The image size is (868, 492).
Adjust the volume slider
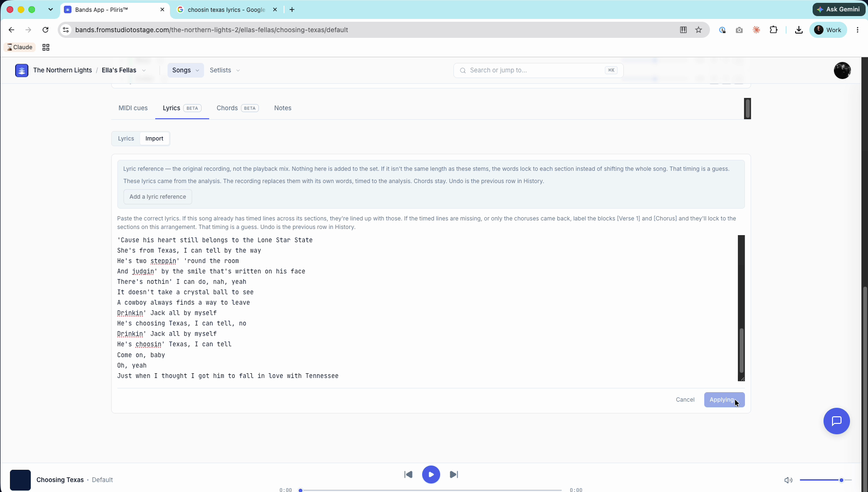825,480
